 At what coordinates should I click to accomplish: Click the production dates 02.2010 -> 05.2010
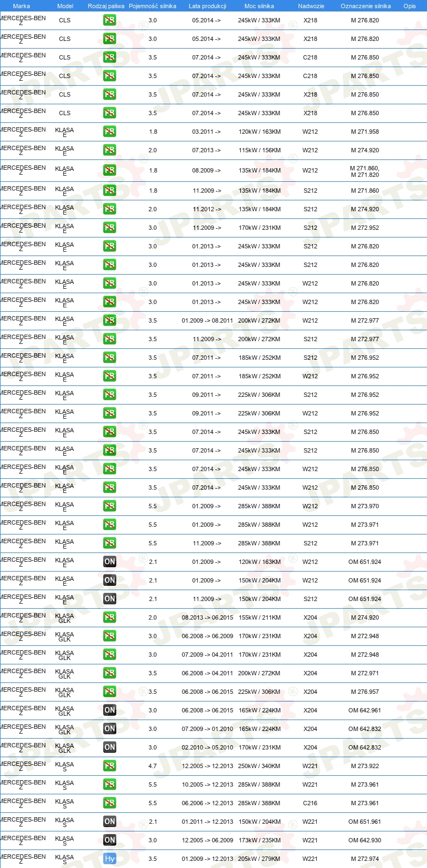click(x=207, y=747)
